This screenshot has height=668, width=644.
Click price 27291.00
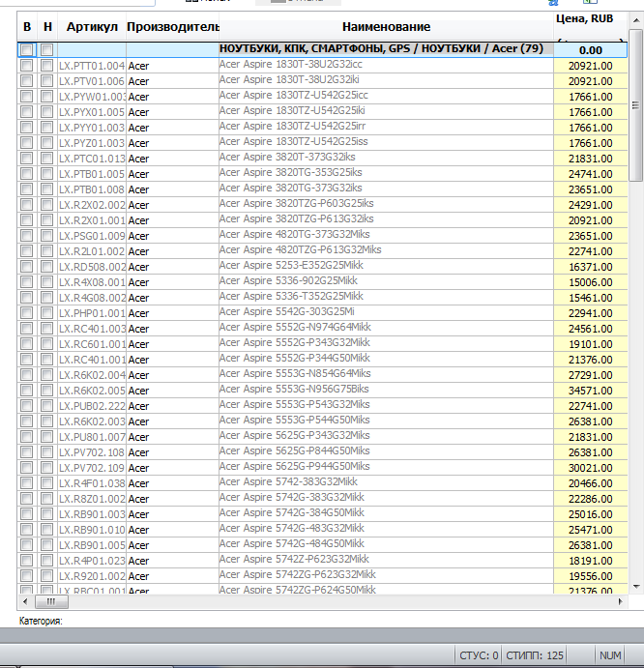[x=590, y=375]
